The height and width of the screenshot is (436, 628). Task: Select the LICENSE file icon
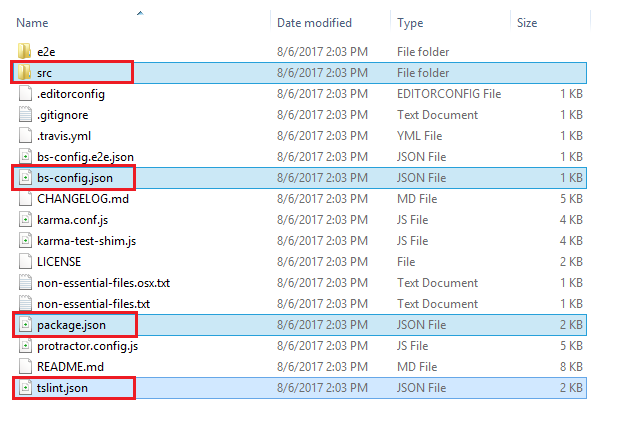pyautogui.click(x=25, y=261)
